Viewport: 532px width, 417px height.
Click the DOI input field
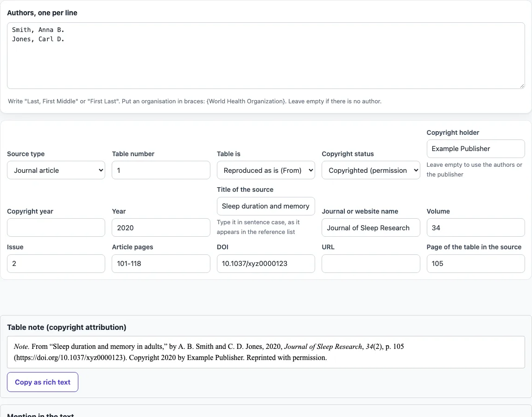[x=266, y=263]
